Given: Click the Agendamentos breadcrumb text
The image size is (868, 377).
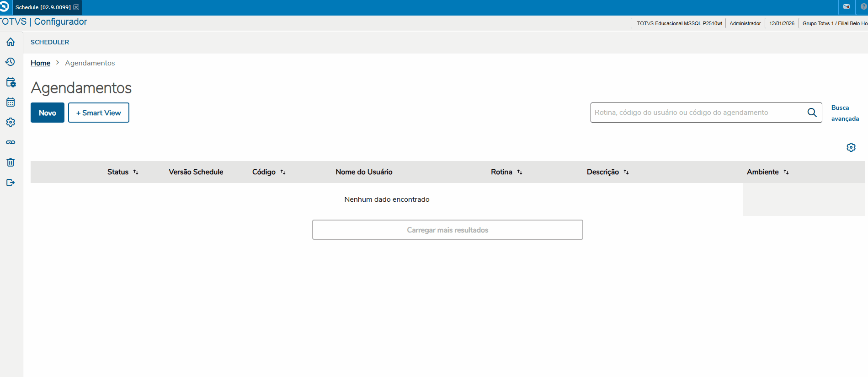Looking at the screenshot, I should [x=90, y=63].
